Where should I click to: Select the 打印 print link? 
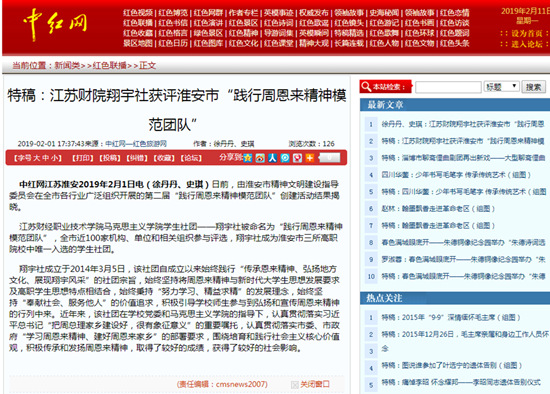(x=83, y=158)
